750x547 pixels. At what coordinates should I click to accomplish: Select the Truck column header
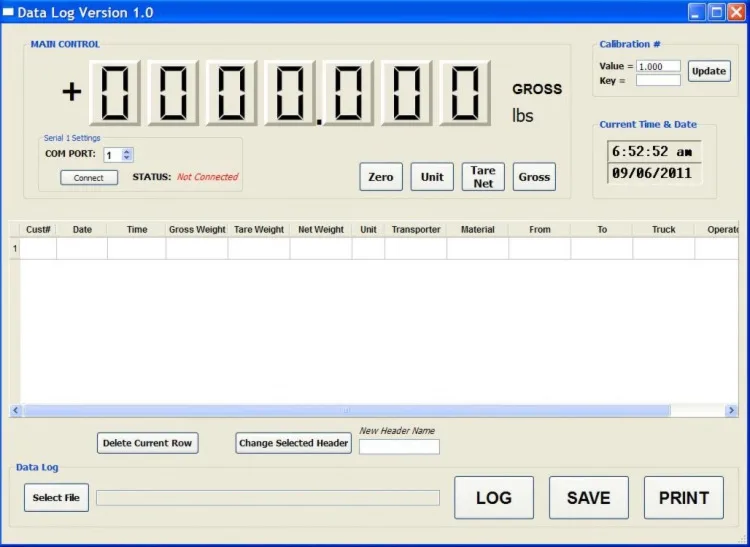click(663, 230)
